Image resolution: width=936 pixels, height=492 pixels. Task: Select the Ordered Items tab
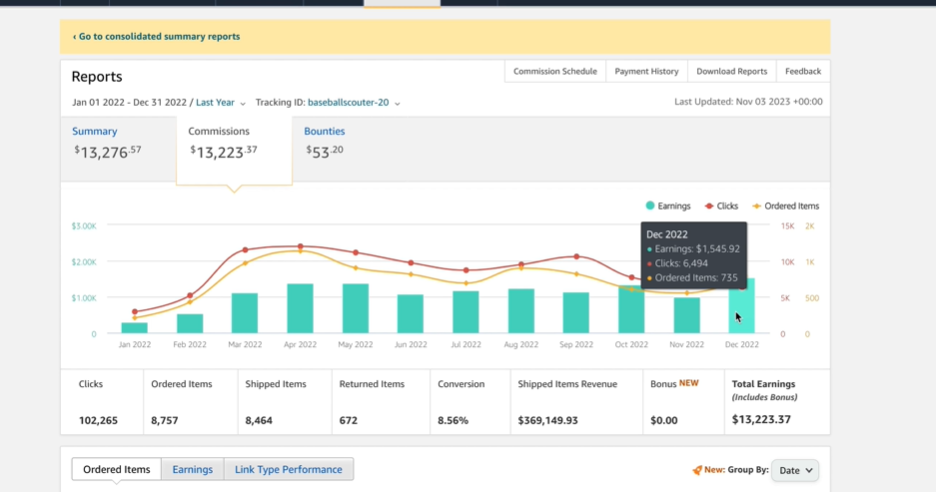point(116,469)
